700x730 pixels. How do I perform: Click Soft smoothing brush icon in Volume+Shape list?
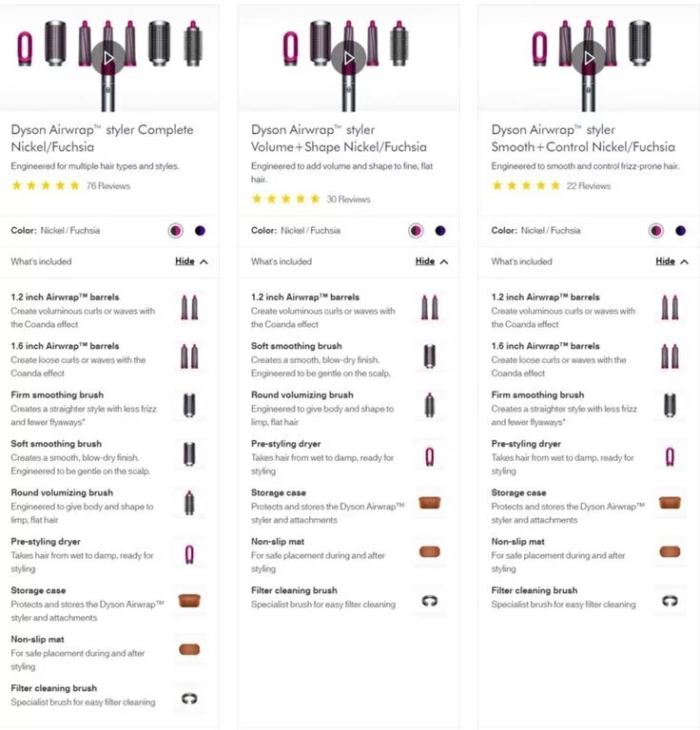tap(429, 356)
